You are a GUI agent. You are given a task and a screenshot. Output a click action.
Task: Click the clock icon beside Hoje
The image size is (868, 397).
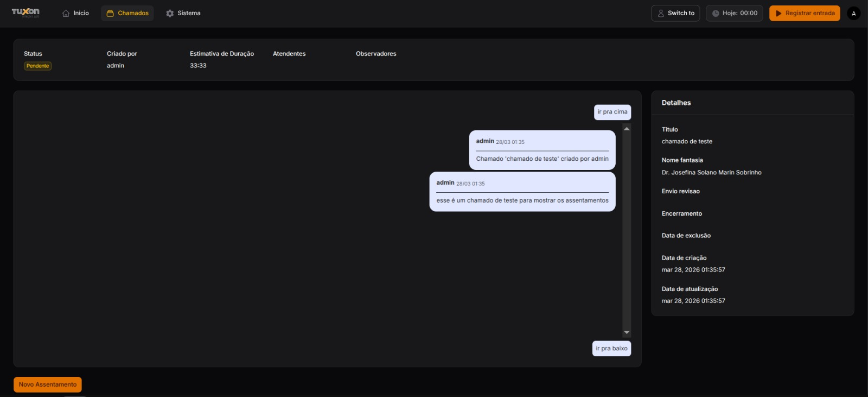click(716, 13)
